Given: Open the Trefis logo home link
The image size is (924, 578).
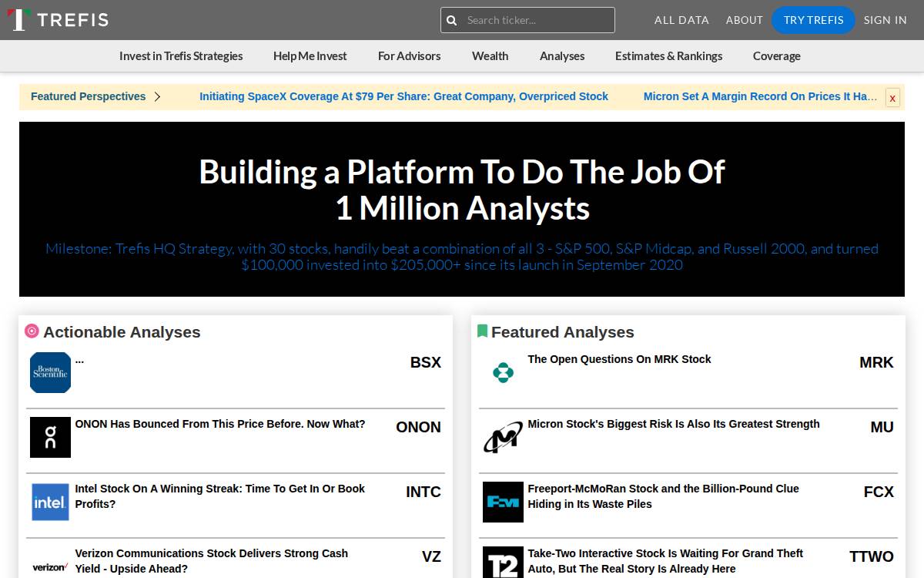Looking at the screenshot, I should click(x=58, y=20).
